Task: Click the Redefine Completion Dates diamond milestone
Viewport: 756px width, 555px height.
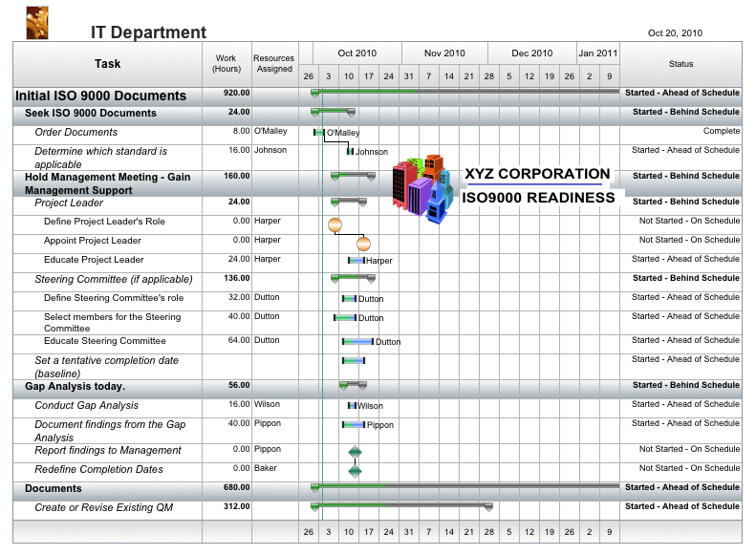Action: tap(356, 470)
